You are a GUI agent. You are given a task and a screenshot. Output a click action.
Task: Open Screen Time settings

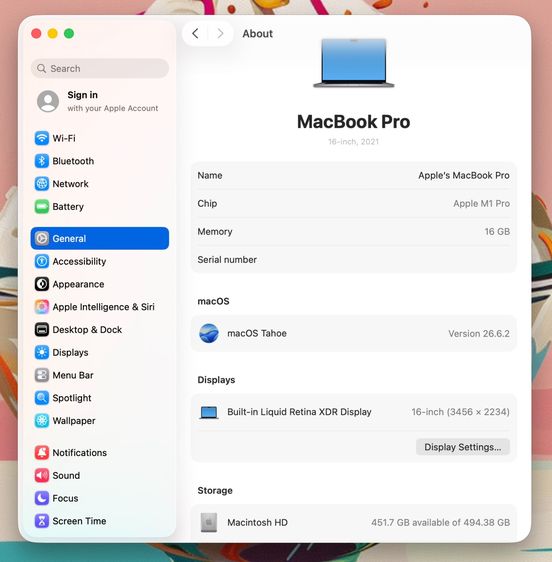click(x=100, y=521)
